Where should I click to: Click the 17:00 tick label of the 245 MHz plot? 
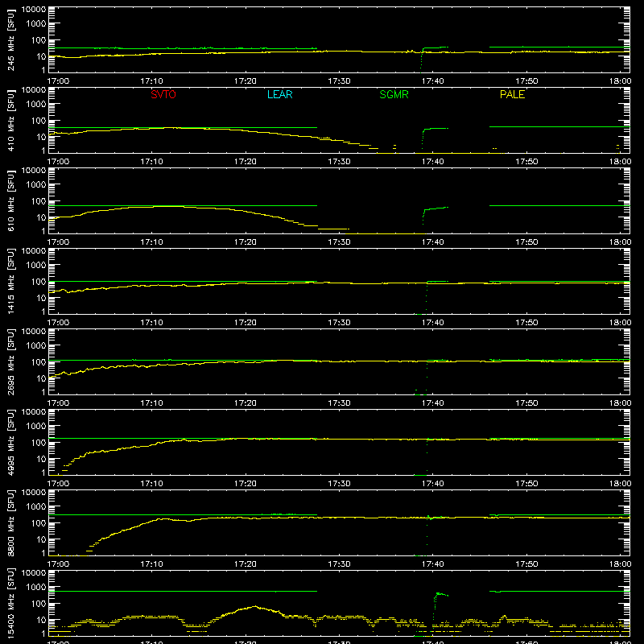(58, 81)
